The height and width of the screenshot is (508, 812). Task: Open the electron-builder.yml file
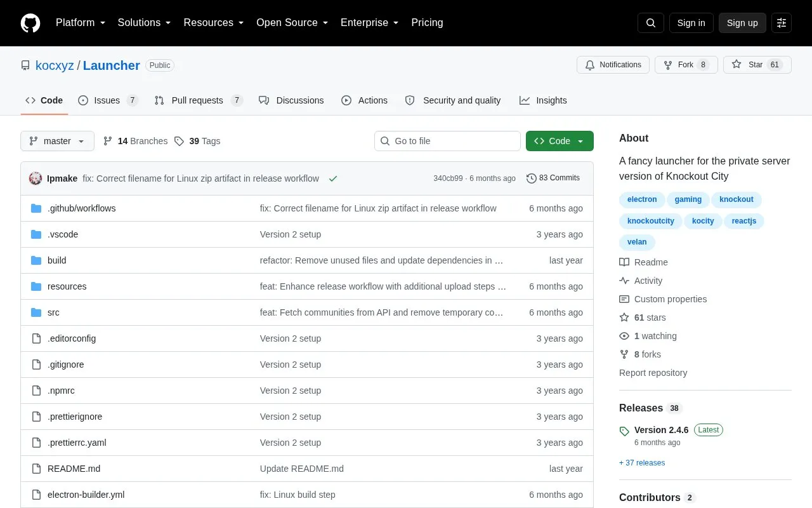[86, 495]
